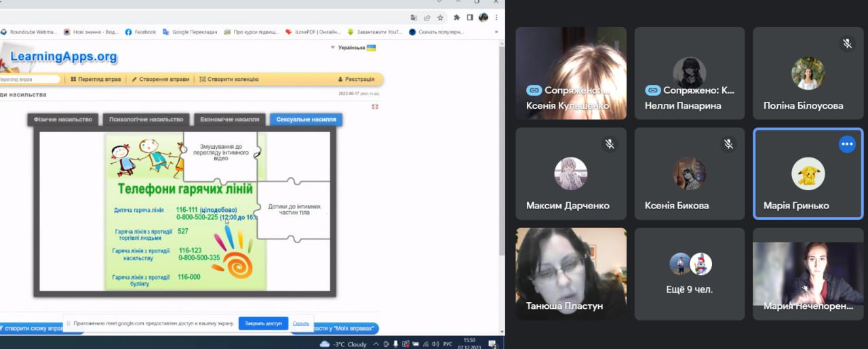Open more options for Марія Гринько
The image size is (868, 349).
(846, 144)
